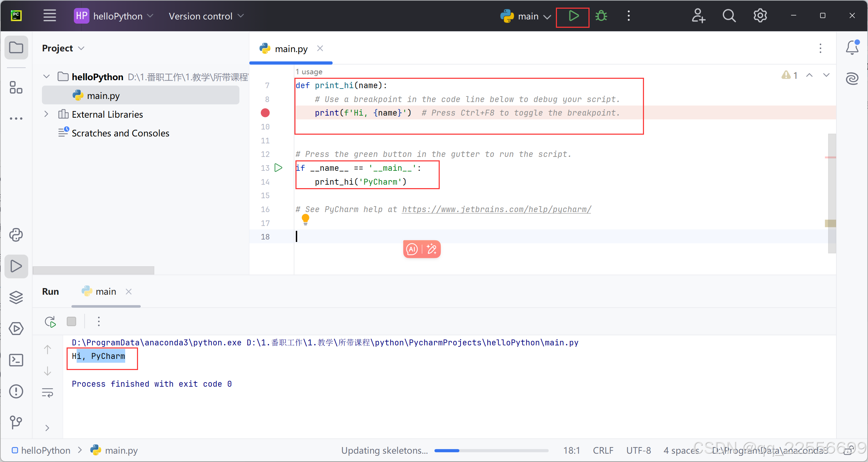Open AI magic-wand generate action
868x462 pixels.
[432, 249]
